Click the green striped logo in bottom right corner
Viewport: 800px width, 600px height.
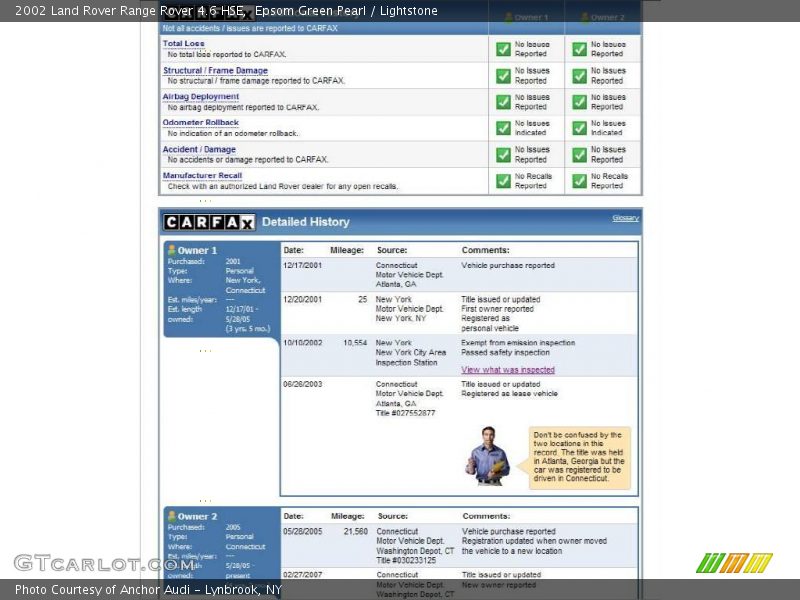click(x=733, y=562)
